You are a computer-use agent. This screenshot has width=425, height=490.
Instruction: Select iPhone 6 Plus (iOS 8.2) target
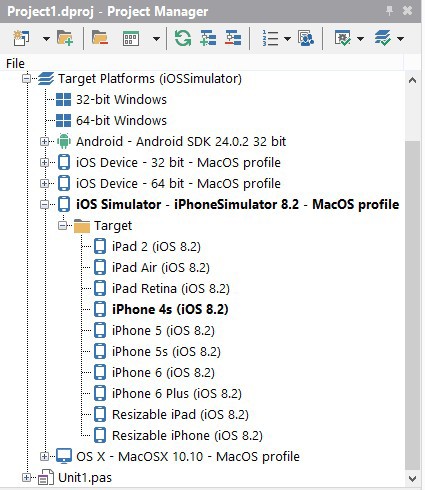tap(177, 394)
